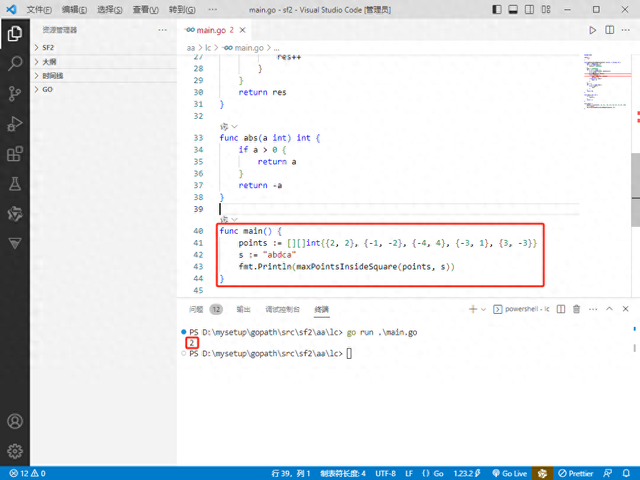The image size is (640, 480).
Task: Switch to the 调试控制台 debug console tab
Action: point(282,309)
